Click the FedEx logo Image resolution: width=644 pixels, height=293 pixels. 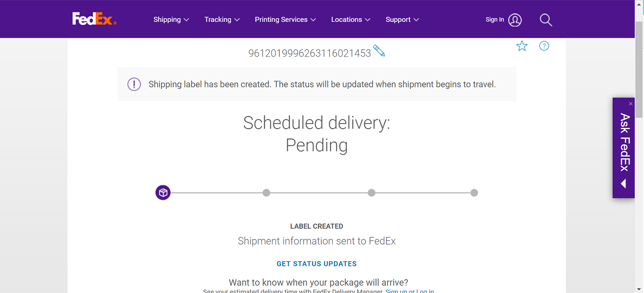coord(95,19)
